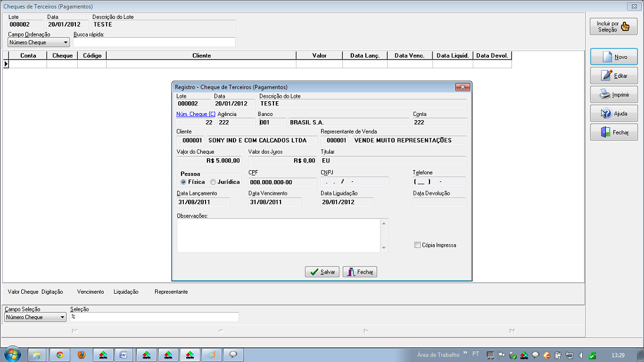Select the Jurídica pessoa radio option
The height and width of the screenshot is (362, 644).
tap(213, 182)
